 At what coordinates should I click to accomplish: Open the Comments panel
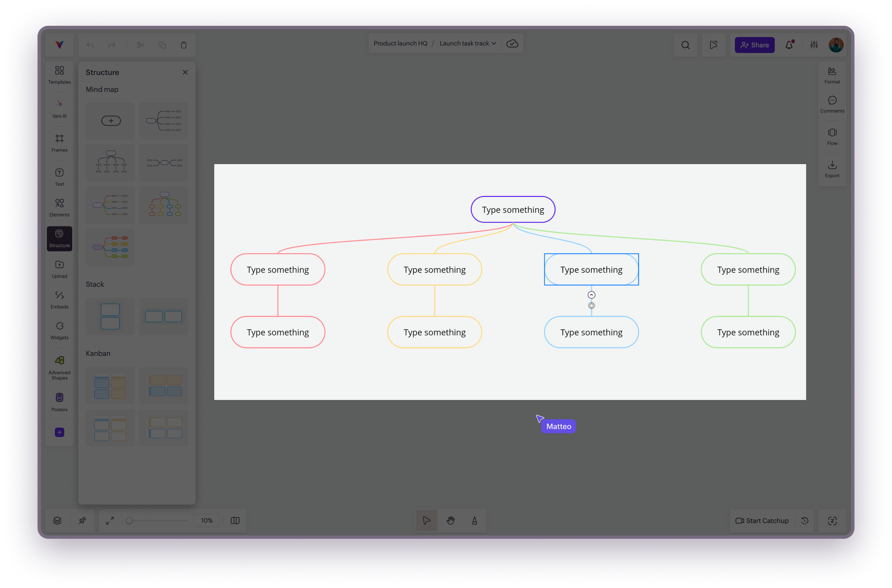coord(832,105)
